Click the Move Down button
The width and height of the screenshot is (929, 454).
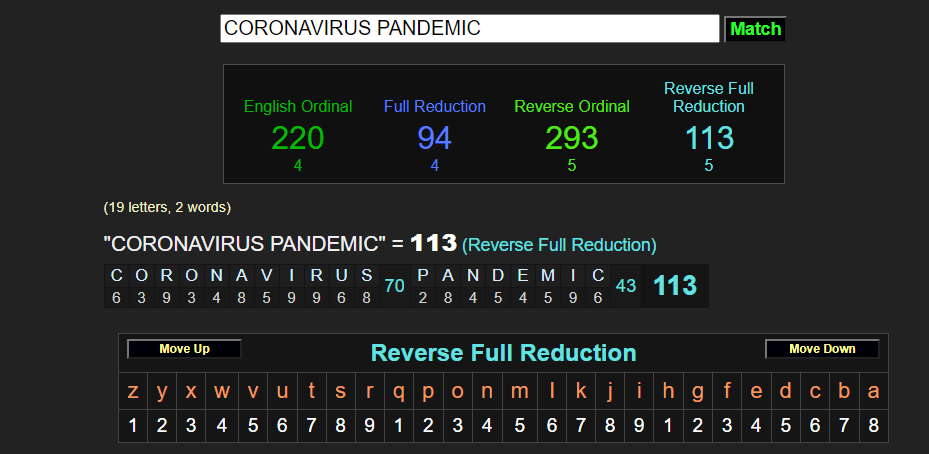(x=822, y=349)
